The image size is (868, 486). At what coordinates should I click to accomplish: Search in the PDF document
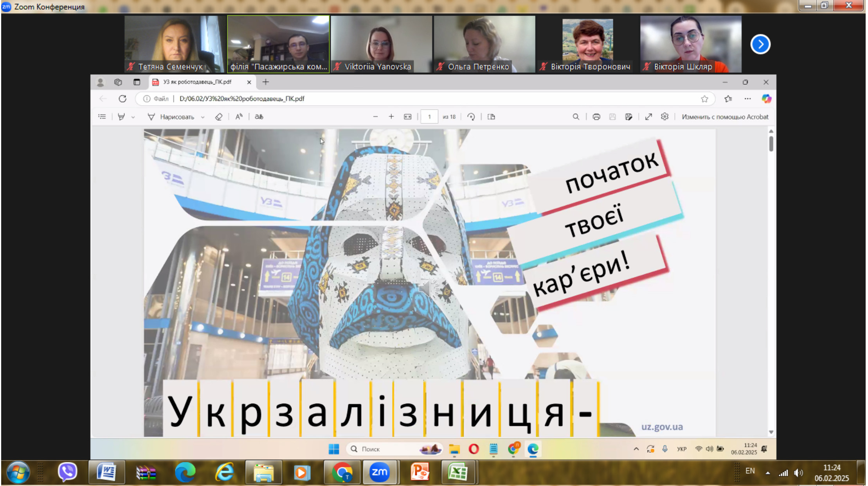pos(576,117)
